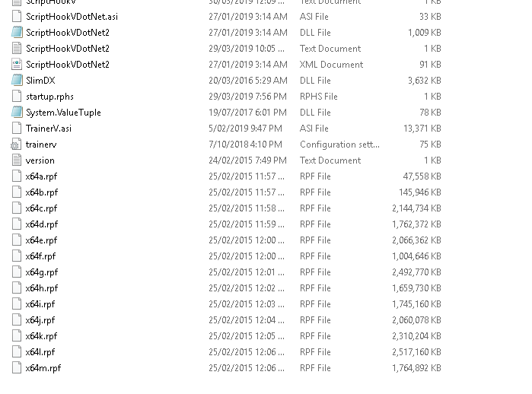The image size is (532, 394).
Task: Click the SlimDX DLL file icon
Action: 17,81
